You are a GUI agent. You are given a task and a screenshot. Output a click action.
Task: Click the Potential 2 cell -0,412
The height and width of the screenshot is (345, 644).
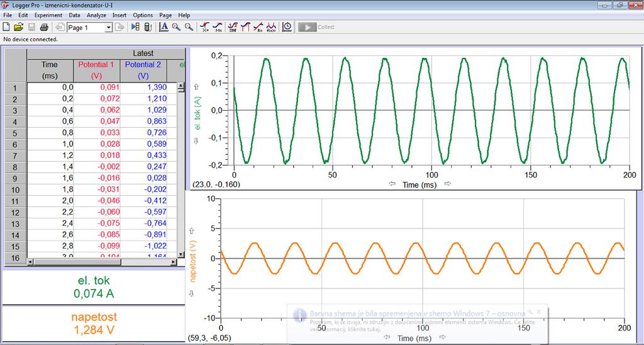click(143, 201)
